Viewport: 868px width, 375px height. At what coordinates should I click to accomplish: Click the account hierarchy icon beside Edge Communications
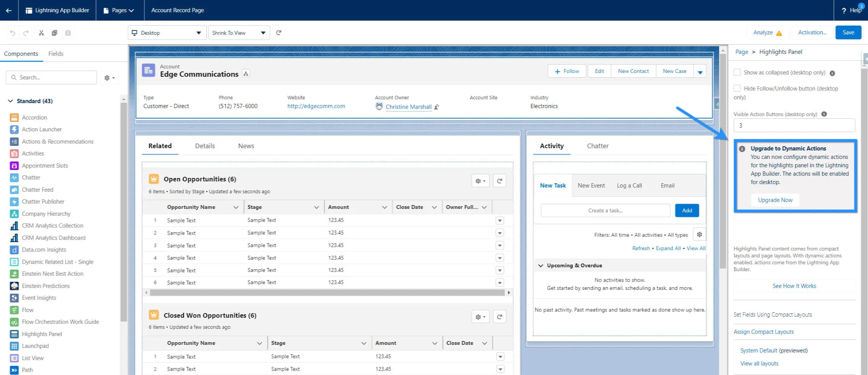point(246,74)
